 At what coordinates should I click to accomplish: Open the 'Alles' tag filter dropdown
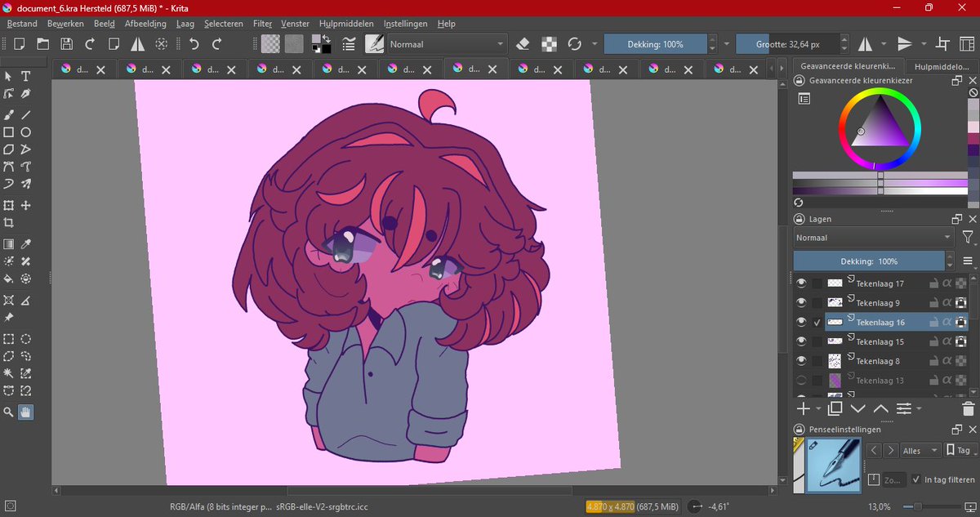pos(920,450)
